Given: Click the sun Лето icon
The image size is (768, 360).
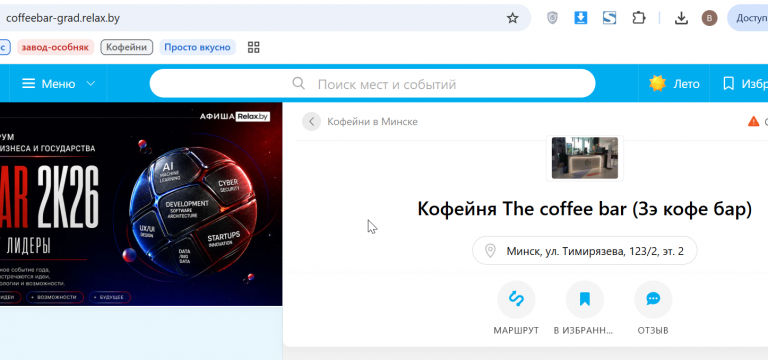Looking at the screenshot, I should coord(657,84).
